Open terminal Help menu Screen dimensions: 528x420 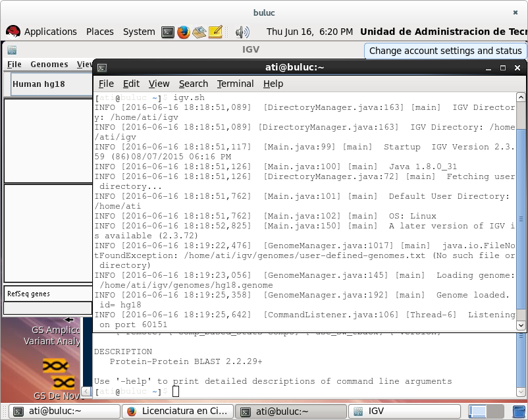tap(273, 84)
